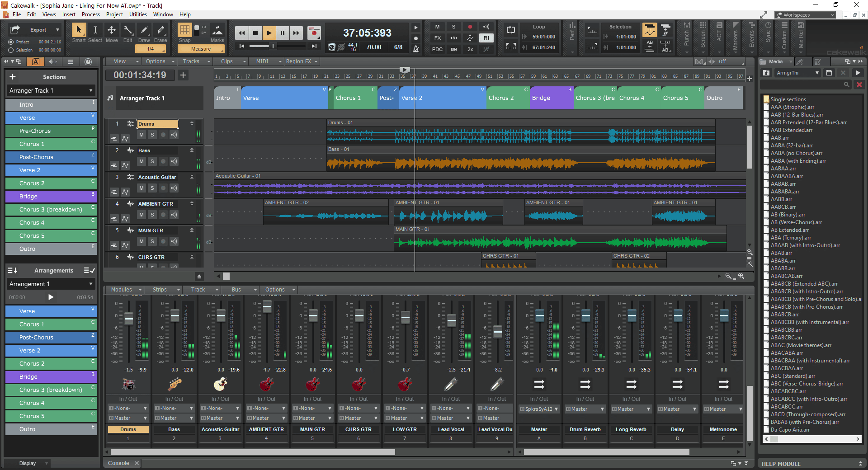Expand the Drums track lanes arrow
This screenshot has width=868, height=470.
(x=192, y=123)
